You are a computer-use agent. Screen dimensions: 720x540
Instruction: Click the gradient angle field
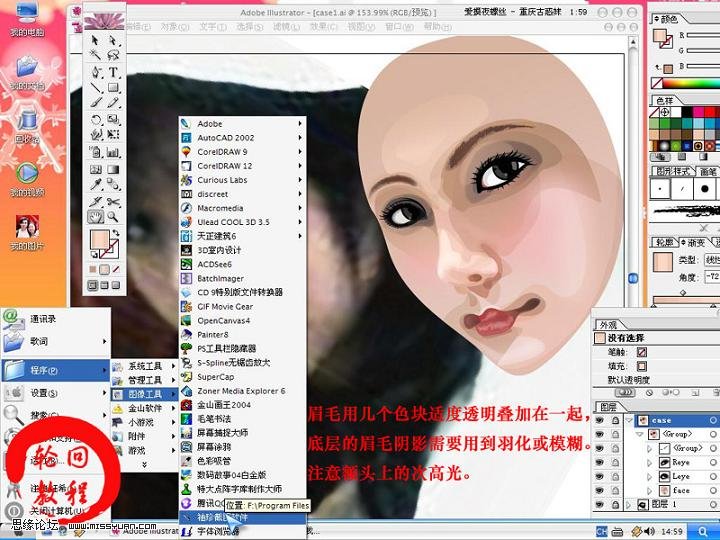tap(712, 276)
